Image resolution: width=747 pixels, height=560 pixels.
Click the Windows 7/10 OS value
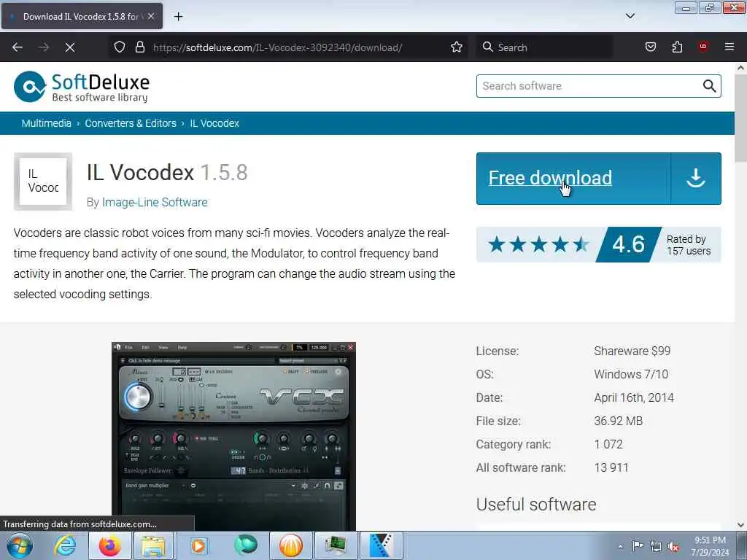pyautogui.click(x=631, y=374)
